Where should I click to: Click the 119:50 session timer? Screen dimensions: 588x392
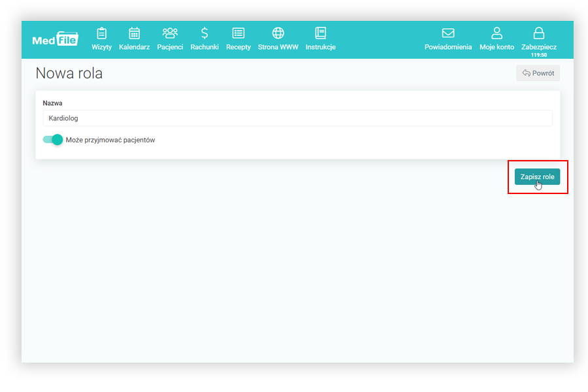pos(539,55)
